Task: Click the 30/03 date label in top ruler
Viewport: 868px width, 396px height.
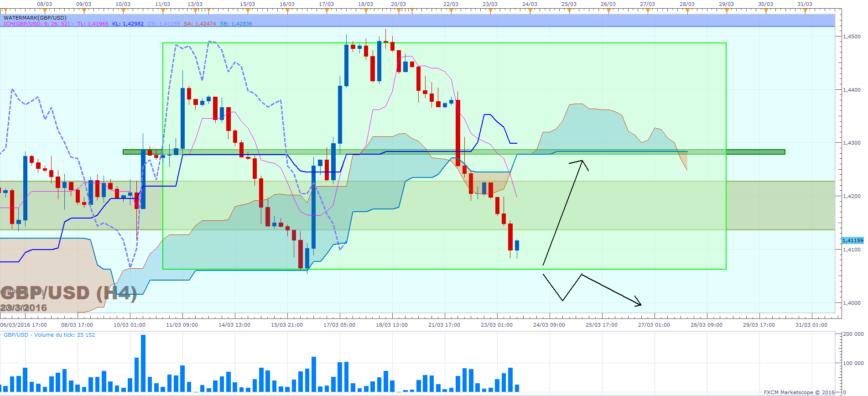Action: coord(765,4)
